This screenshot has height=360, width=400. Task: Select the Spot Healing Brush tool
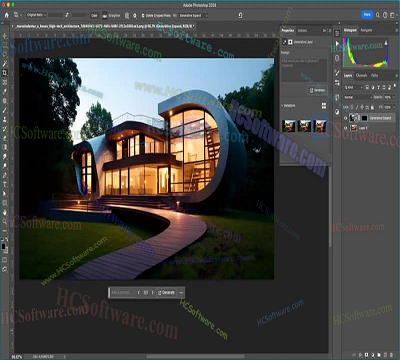(5, 101)
